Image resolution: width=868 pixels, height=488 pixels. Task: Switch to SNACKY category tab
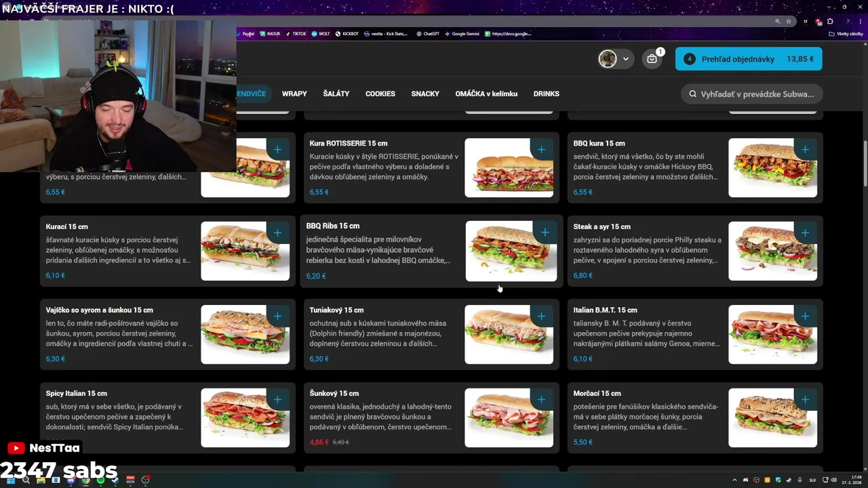click(x=425, y=94)
